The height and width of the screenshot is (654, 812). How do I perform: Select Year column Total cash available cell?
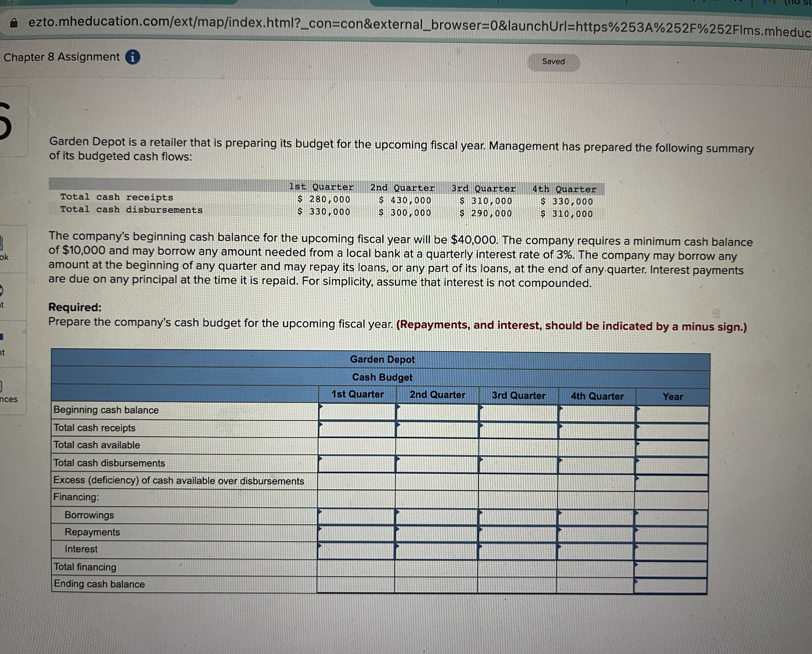pyautogui.click(x=672, y=448)
